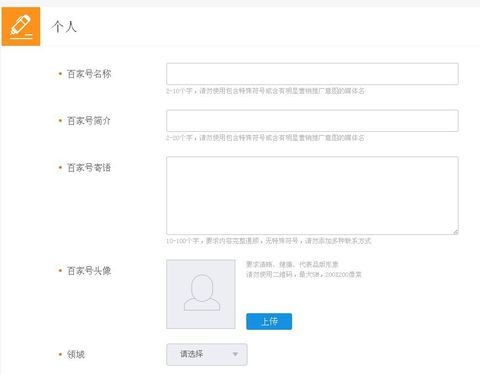Focus the 百家号名称 input field
This screenshot has width=480, height=375.
(x=312, y=74)
